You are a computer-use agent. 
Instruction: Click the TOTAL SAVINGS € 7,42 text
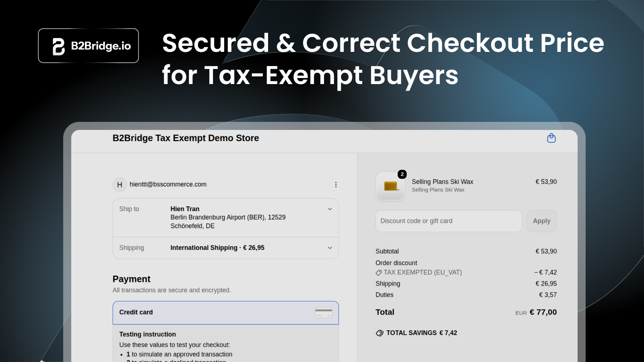(x=421, y=333)
